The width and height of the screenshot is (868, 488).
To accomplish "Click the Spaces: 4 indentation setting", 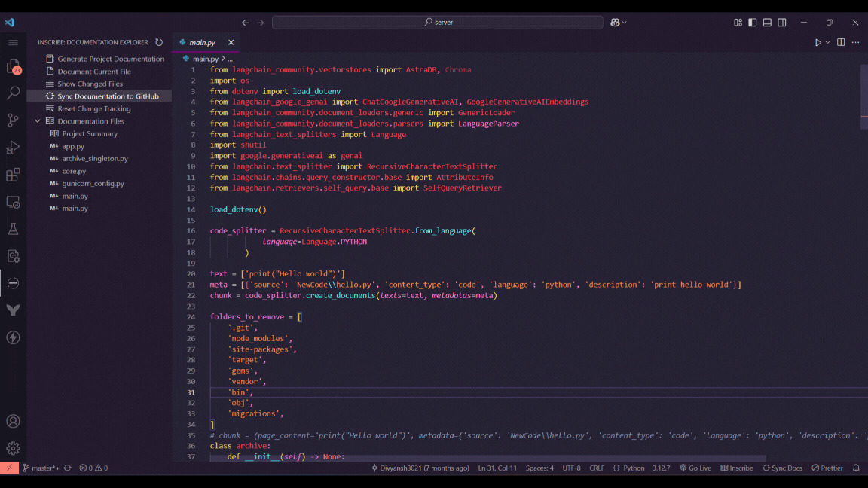I will [x=539, y=468].
